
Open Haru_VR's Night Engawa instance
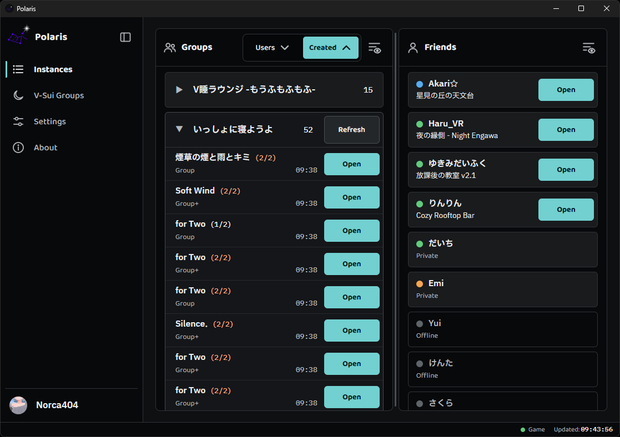pyautogui.click(x=566, y=130)
